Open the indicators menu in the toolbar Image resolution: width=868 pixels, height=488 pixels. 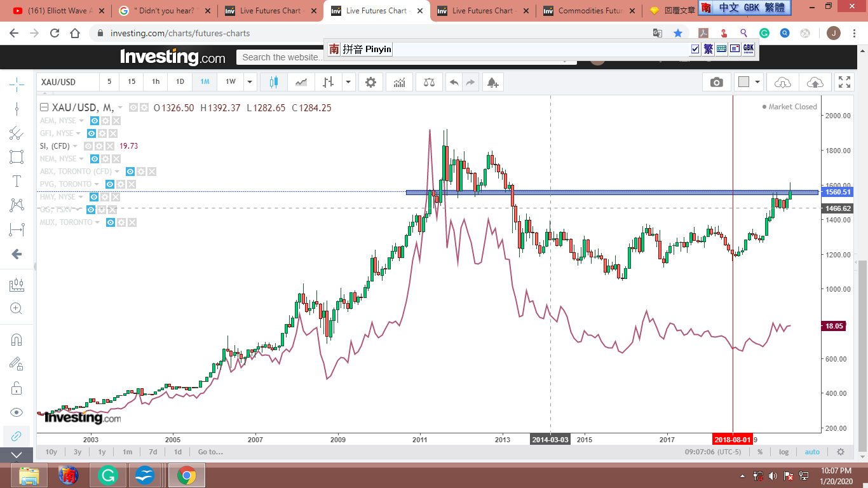(400, 82)
